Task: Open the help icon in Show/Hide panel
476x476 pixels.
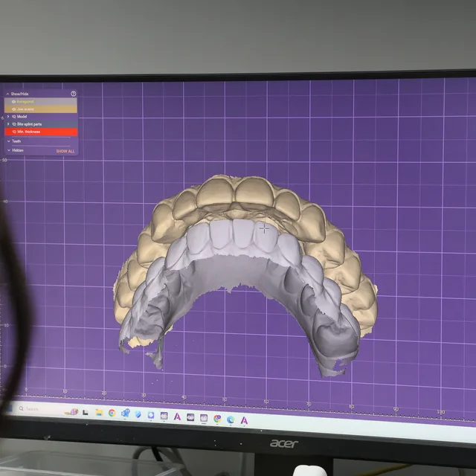Action: (73, 94)
